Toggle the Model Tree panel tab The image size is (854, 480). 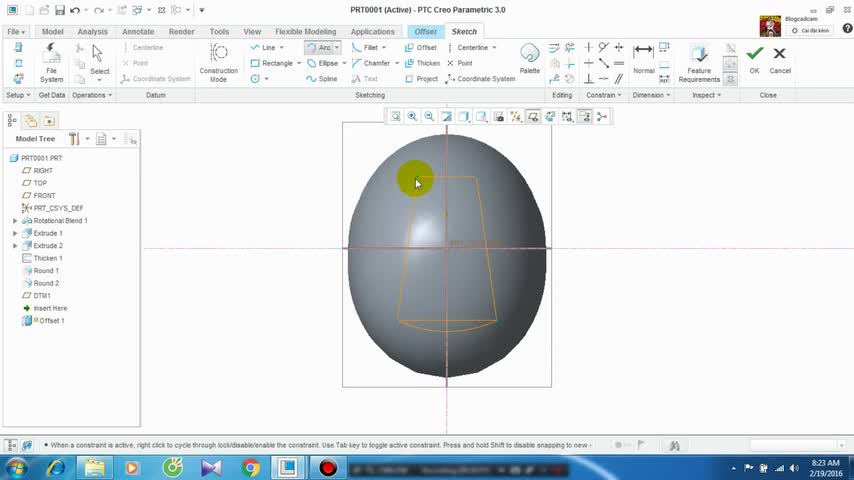[x=12, y=120]
